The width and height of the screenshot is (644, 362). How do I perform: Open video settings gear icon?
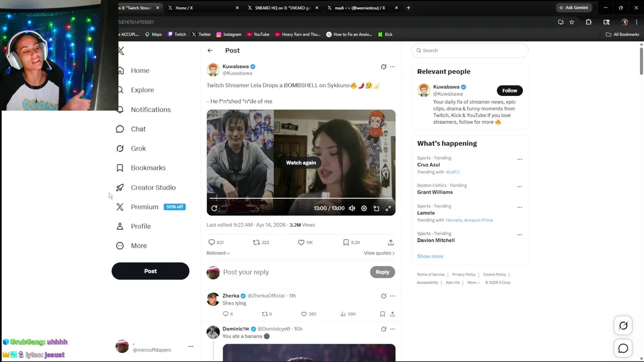[364, 208]
